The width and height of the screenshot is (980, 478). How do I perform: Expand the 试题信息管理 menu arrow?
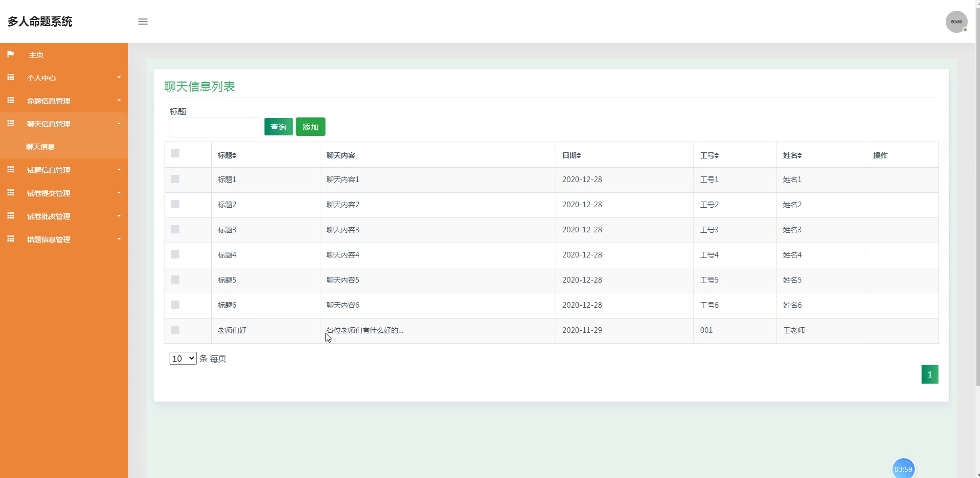[x=119, y=170]
